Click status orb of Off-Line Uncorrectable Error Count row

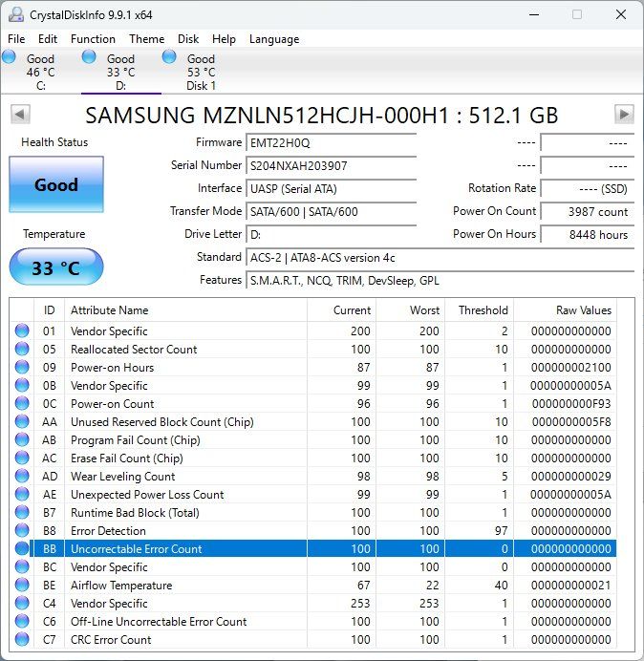coord(22,621)
